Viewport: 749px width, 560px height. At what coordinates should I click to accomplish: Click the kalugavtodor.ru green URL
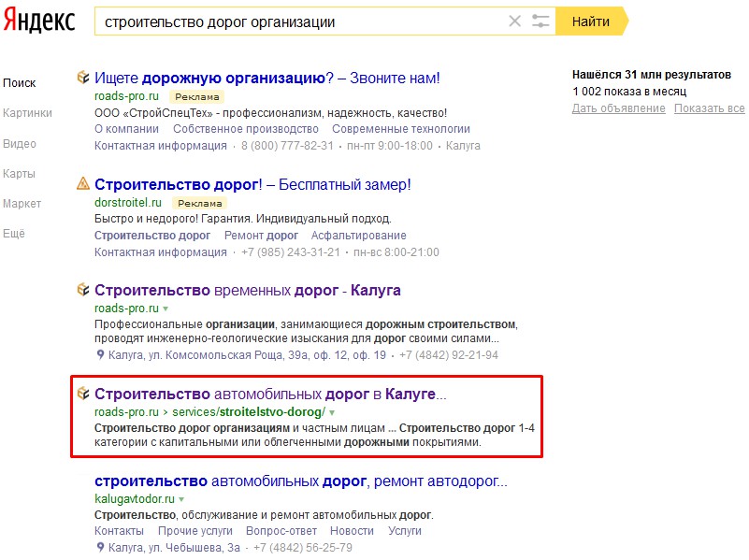[135, 499]
